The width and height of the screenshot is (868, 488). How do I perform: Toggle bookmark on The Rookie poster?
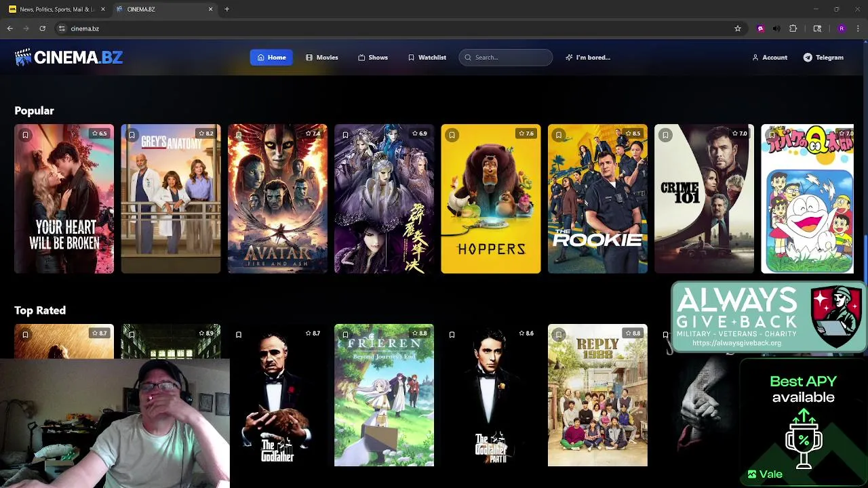point(558,135)
